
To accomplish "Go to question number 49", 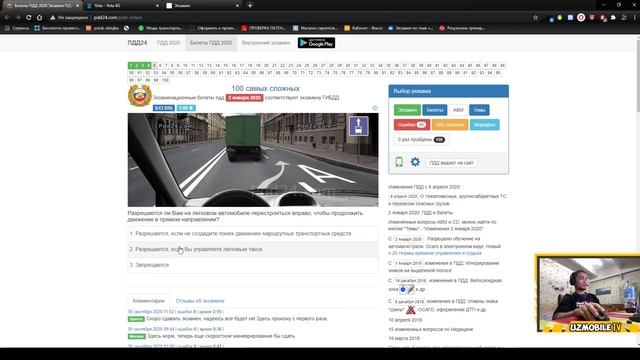I will [x=502, y=65].
